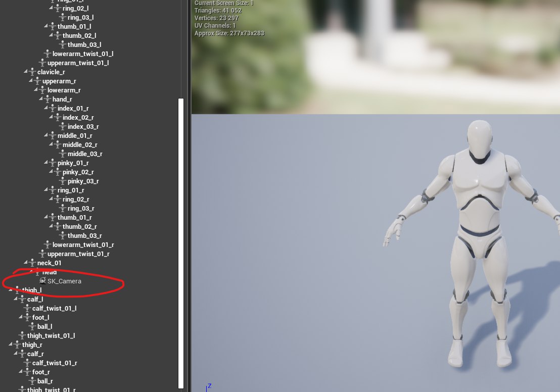Collapse the lowerarm_r bone
Viewport: 560px width, 392px height.
coord(36,89)
